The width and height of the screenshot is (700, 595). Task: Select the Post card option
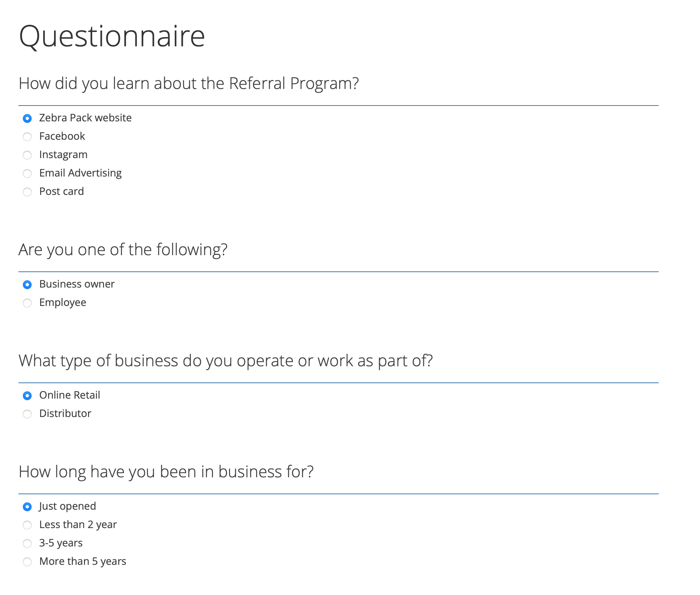coord(27,192)
